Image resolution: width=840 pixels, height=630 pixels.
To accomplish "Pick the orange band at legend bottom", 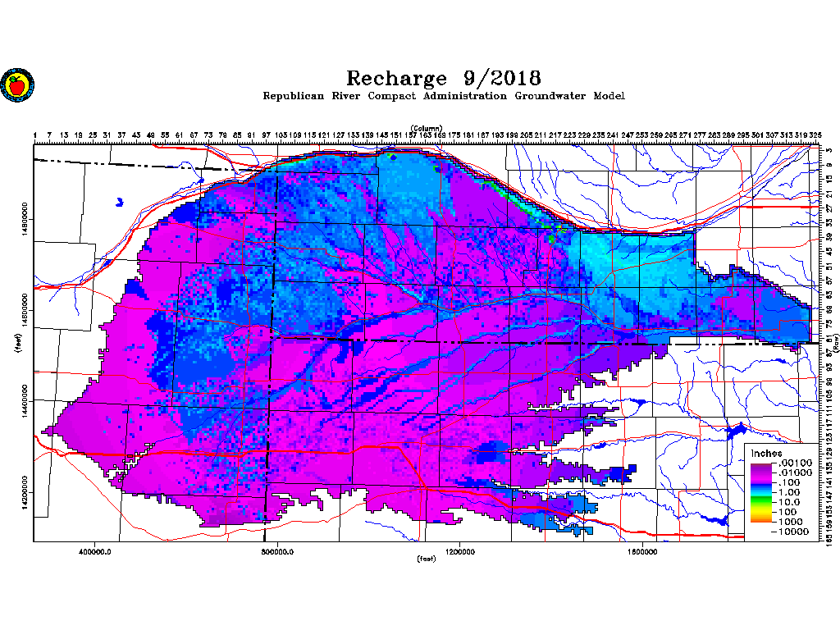I will pyautogui.click(x=762, y=519).
